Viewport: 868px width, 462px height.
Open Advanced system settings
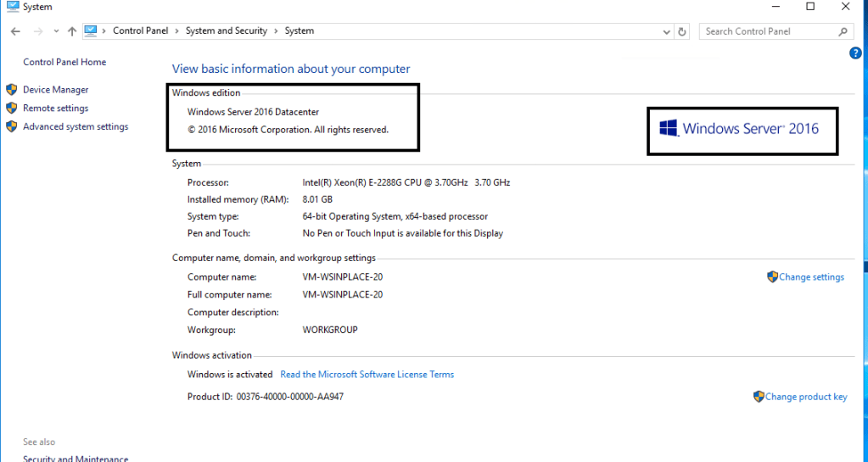(x=76, y=127)
